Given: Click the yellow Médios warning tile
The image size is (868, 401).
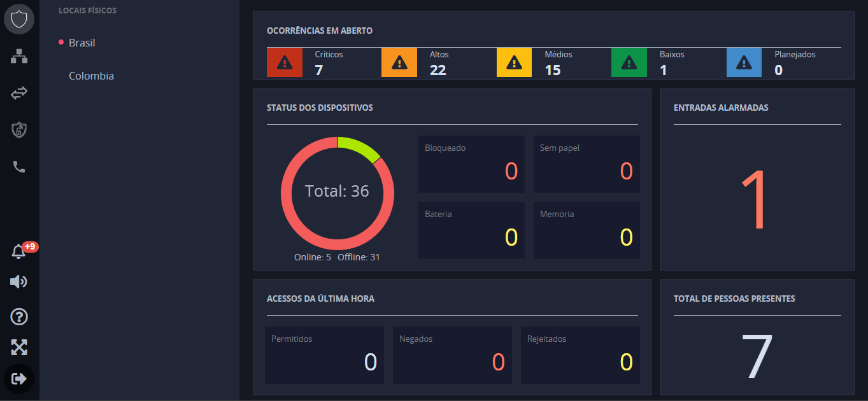Looking at the screenshot, I should pos(514,62).
